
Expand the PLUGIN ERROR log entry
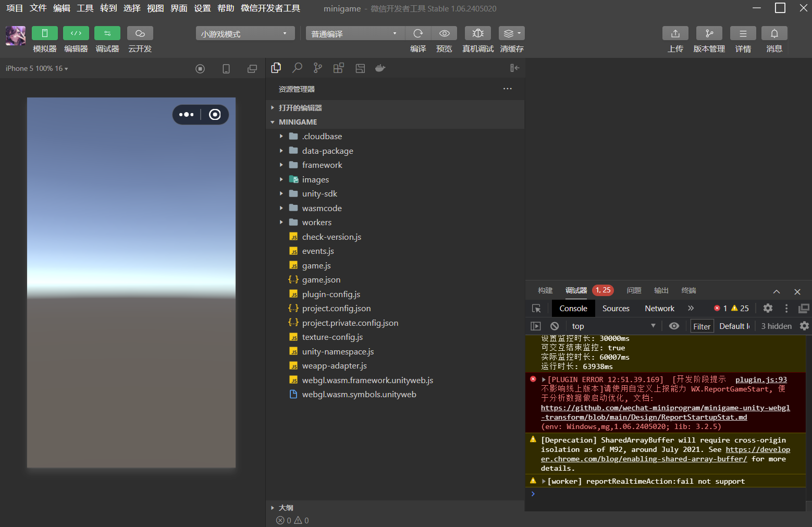pos(544,379)
